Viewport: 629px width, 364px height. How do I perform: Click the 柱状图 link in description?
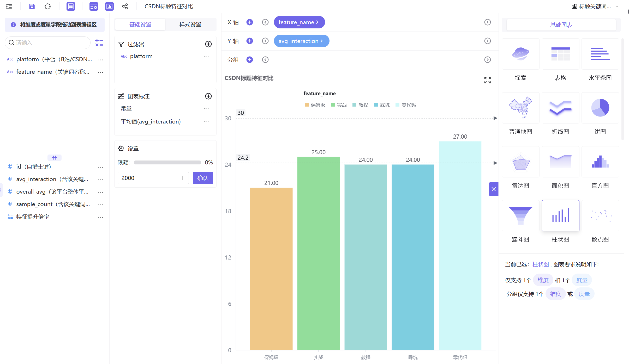coord(541,264)
